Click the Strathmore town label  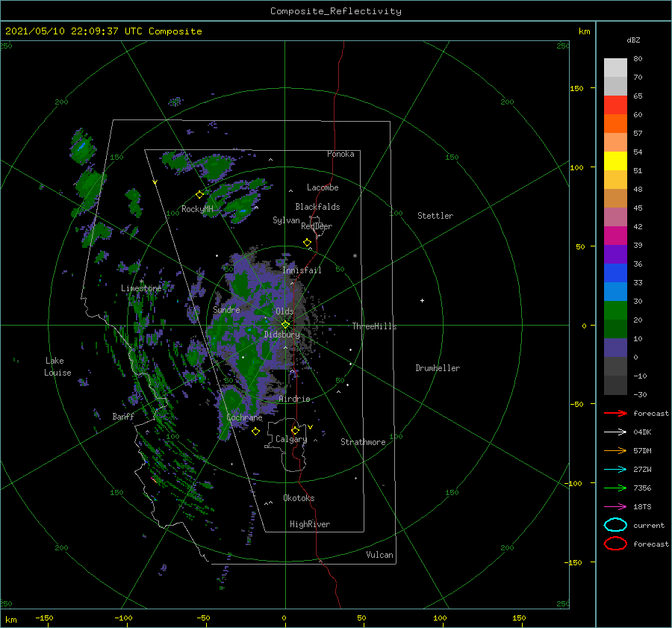pos(363,442)
